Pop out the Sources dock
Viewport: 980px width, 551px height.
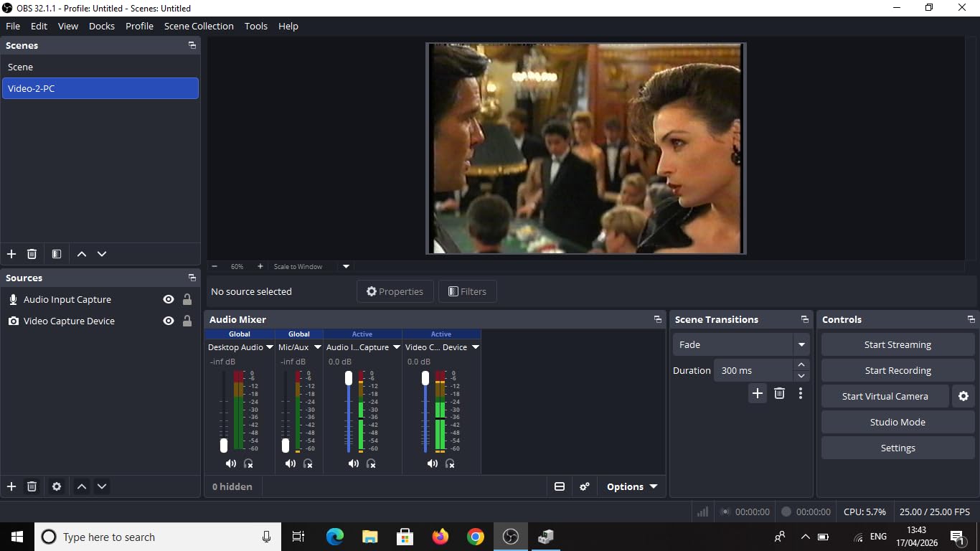point(192,278)
